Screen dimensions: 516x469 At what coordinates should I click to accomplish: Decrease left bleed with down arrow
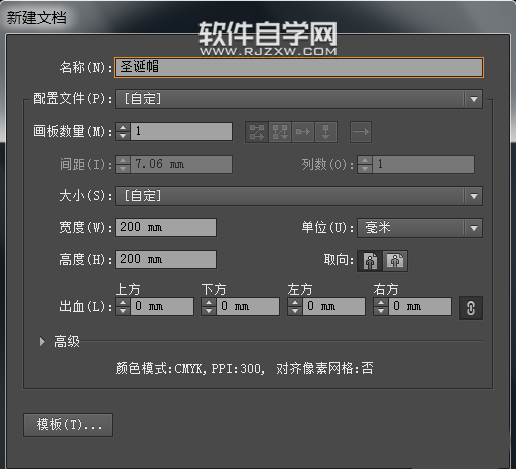[295, 311]
